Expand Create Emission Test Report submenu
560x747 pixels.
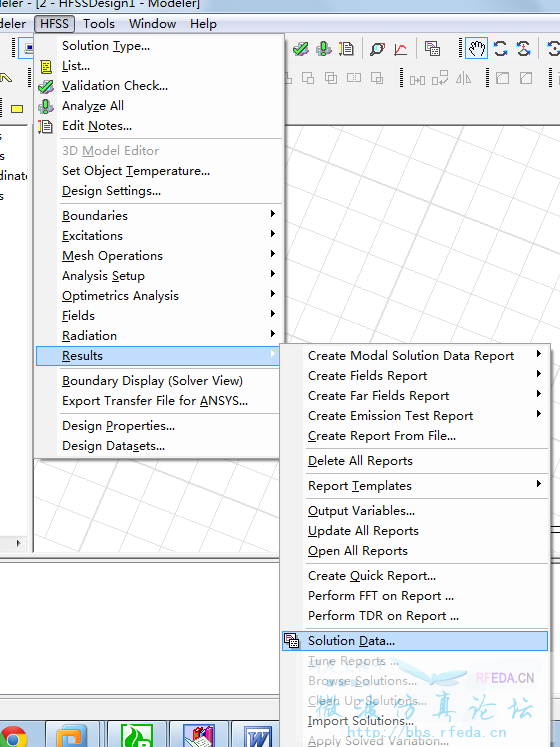415,416
